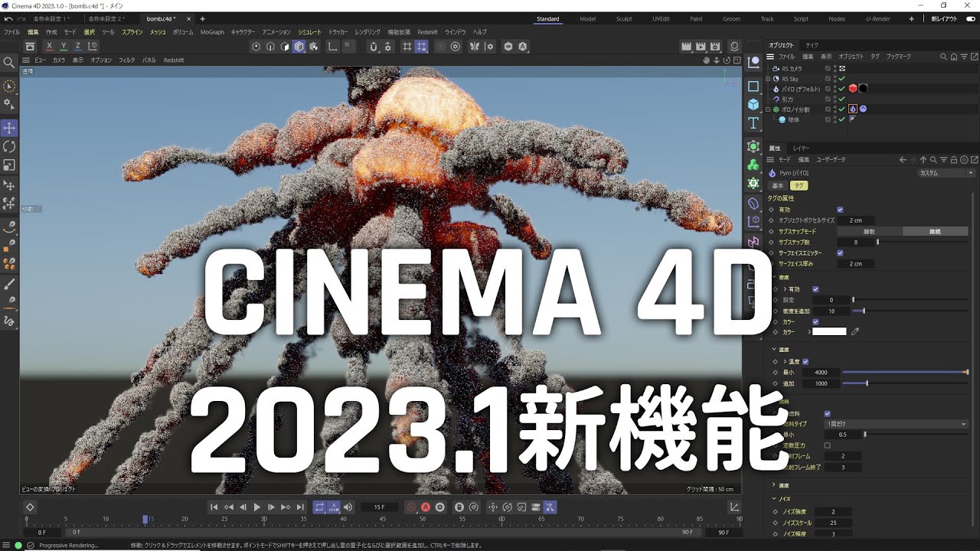Click the keyframe diamond at timeline left
The width and height of the screenshot is (980, 551).
tap(30, 507)
